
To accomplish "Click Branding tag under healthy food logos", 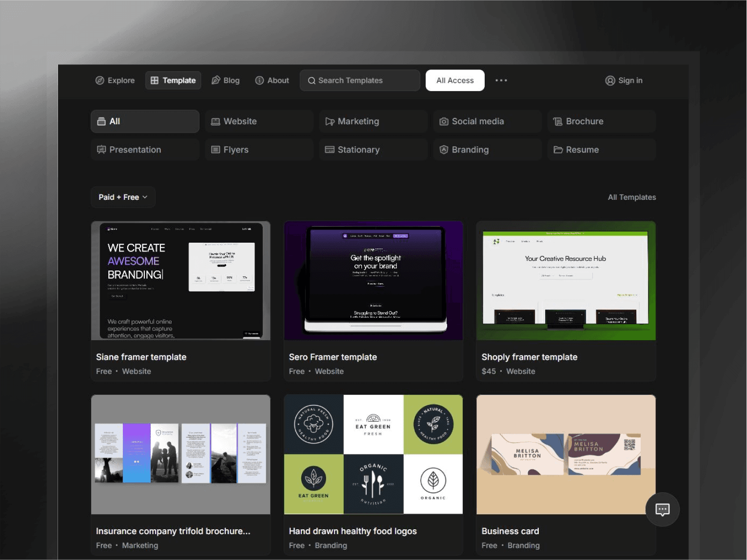I will 331,545.
